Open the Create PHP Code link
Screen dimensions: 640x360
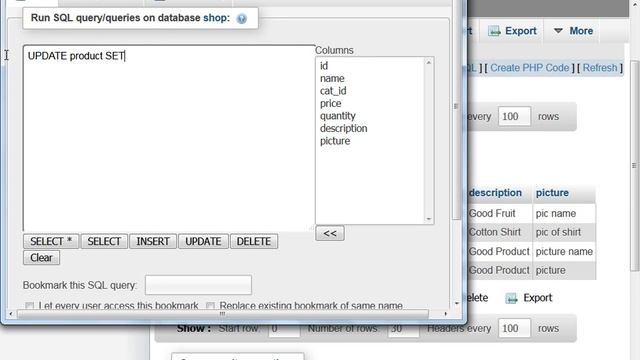click(x=529, y=68)
